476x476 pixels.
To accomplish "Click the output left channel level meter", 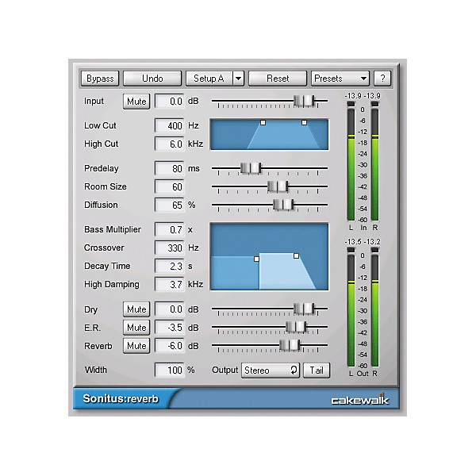I will coord(351,307).
